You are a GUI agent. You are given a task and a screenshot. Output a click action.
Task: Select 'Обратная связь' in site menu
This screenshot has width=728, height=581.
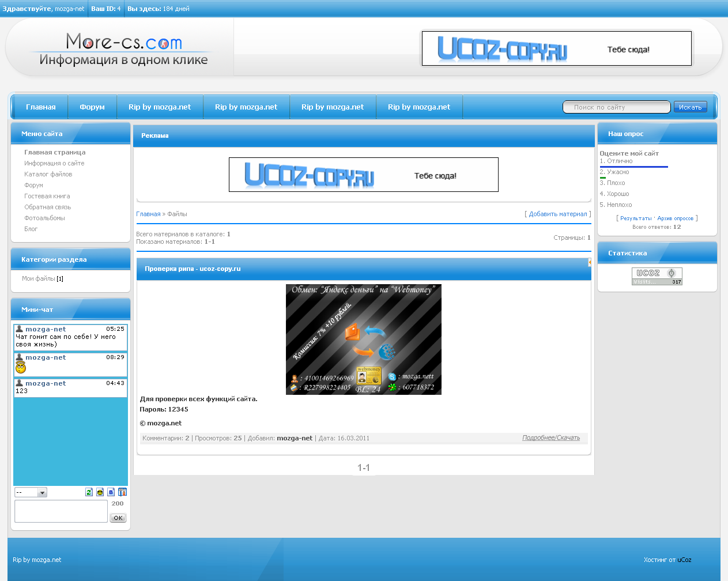[x=48, y=207]
